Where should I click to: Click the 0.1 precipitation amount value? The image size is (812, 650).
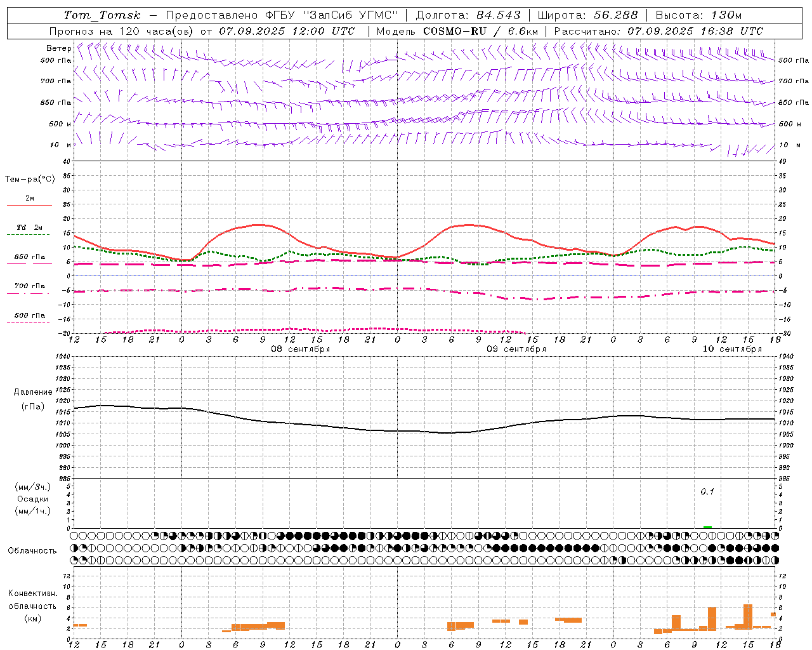(707, 492)
